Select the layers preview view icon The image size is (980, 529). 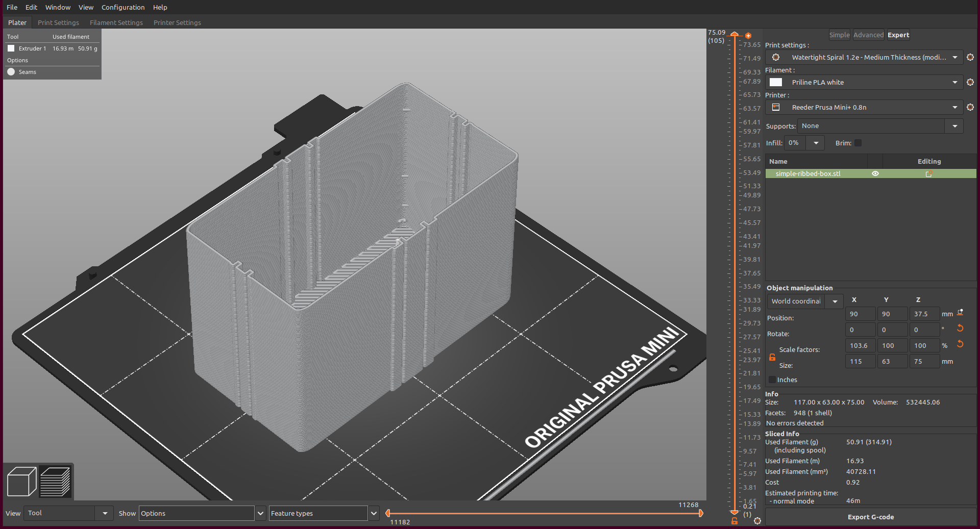pyautogui.click(x=55, y=481)
